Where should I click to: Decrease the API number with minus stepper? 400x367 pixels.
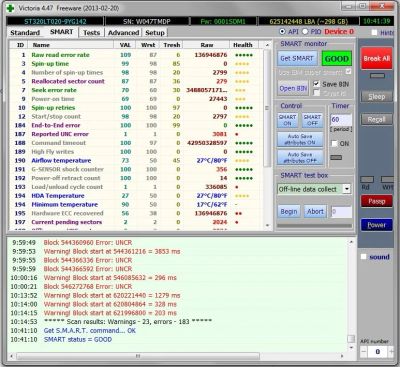(x=363, y=351)
